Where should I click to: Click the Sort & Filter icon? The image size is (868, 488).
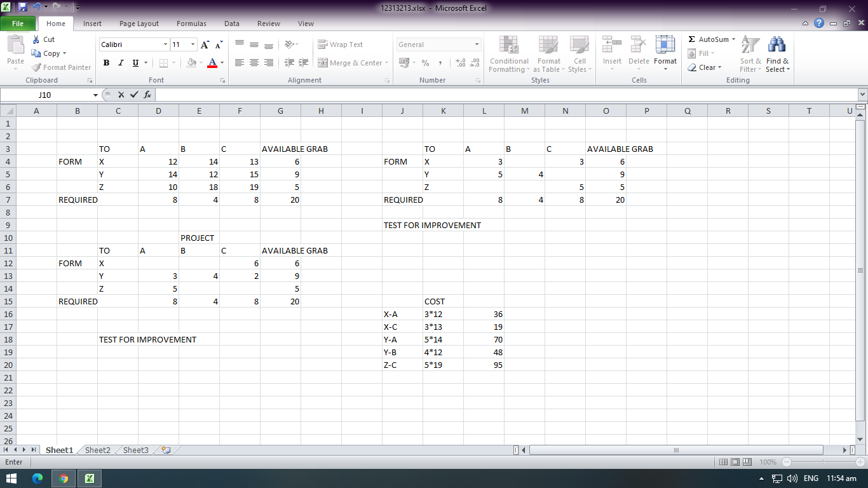pyautogui.click(x=750, y=54)
